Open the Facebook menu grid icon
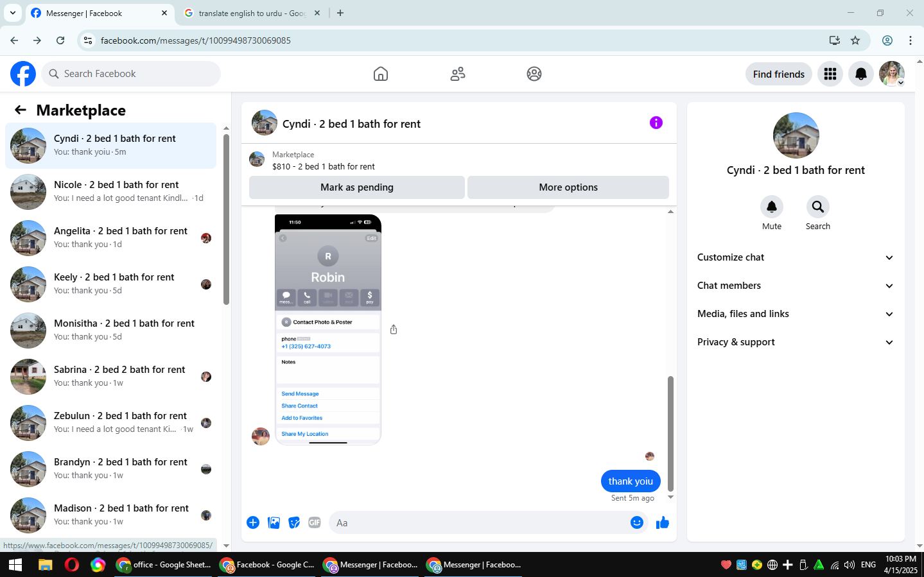924x577 pixels. point(830,74)
